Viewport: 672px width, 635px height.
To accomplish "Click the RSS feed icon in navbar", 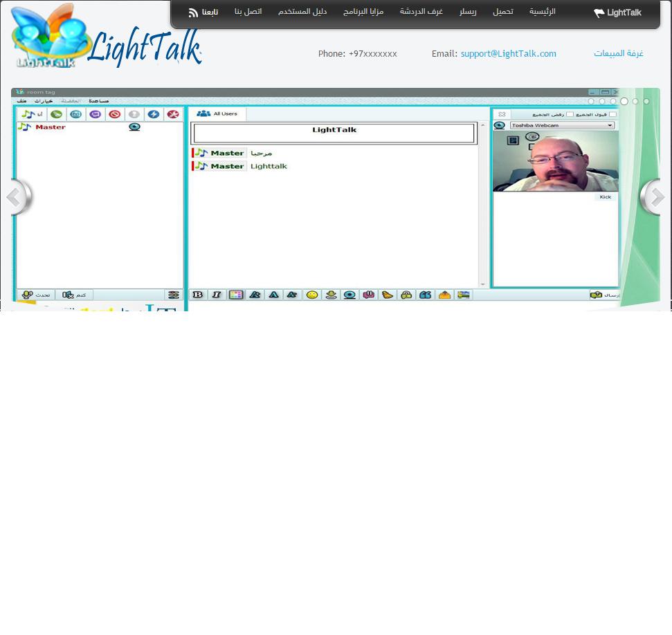I will tap(193, 12).
